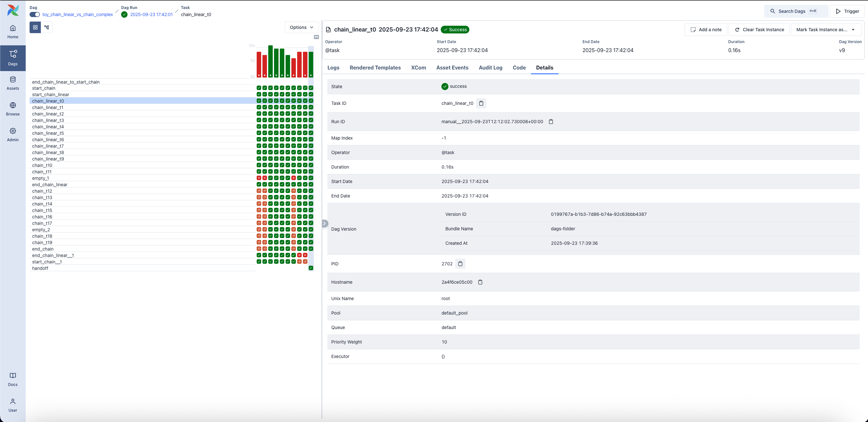Copy the Hostname using the clipboard icon

pyautogui.click(x=480, y=282)
